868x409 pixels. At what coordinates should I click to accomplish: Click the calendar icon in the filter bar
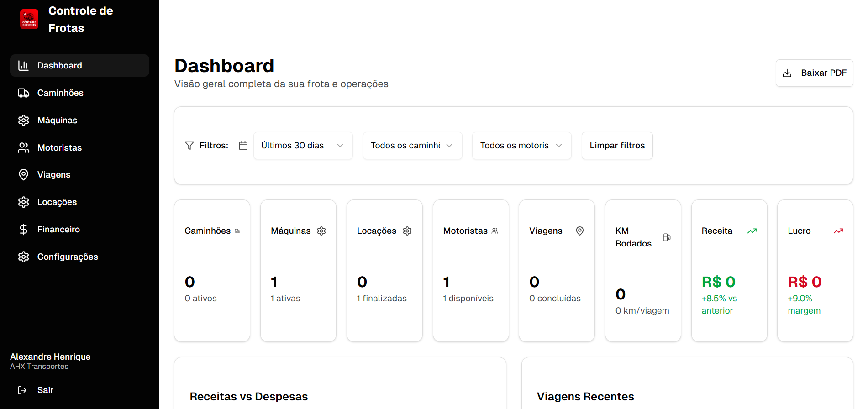pos(243,146)
